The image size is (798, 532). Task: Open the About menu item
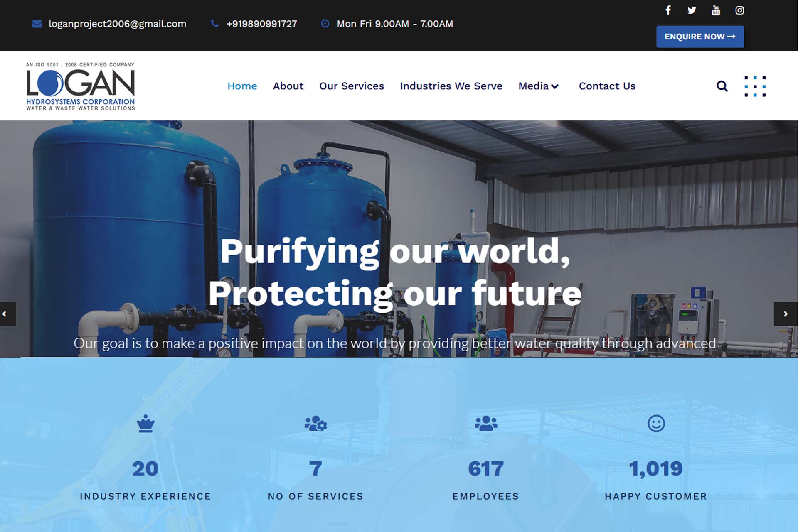click(288, 86)
